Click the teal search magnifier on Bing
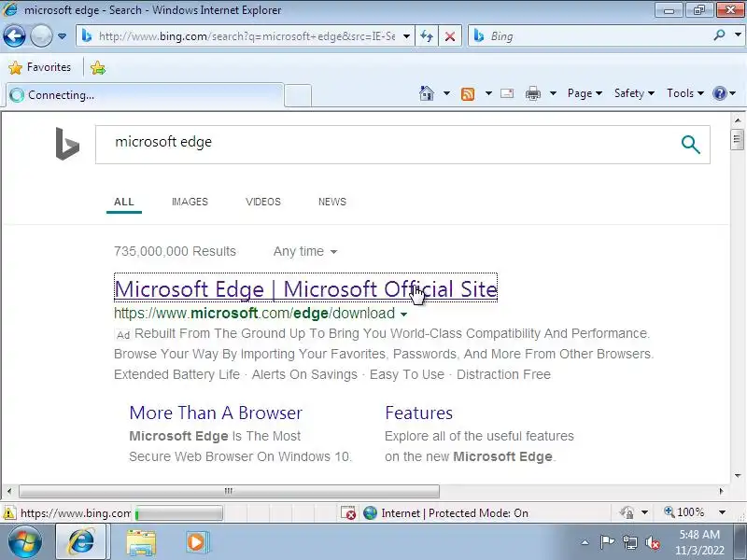 pyautogui.click(x=690, y=145)
